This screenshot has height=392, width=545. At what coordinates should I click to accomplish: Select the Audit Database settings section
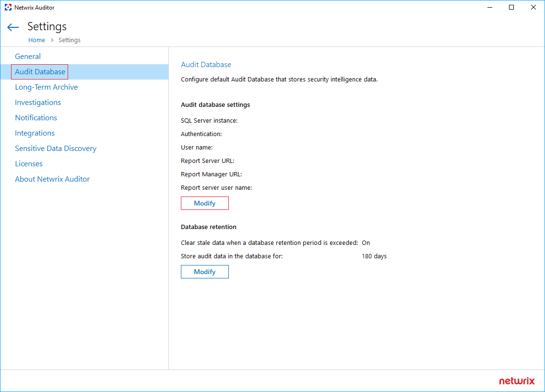pyautogui.click(x=39, y=71)
